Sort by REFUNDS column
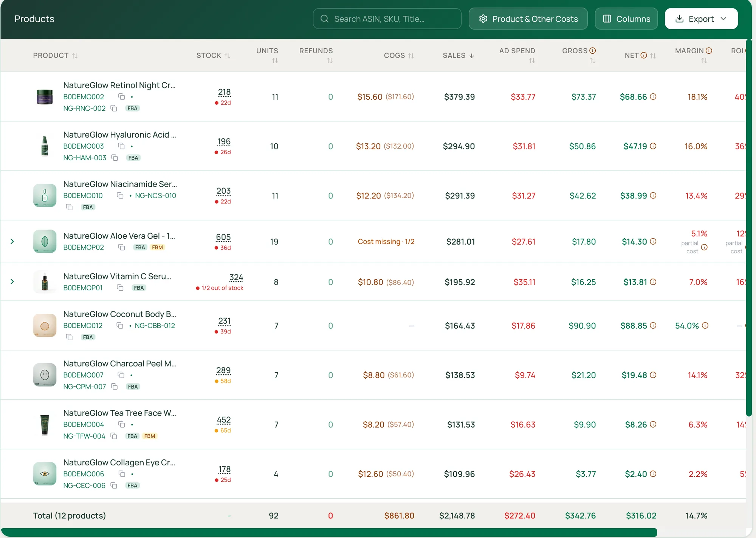 coord(330,60)
